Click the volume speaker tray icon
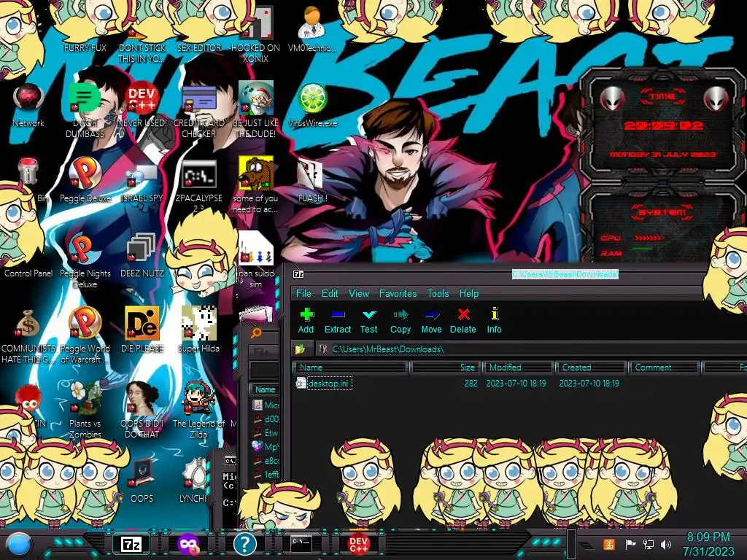 coord(666,544)
